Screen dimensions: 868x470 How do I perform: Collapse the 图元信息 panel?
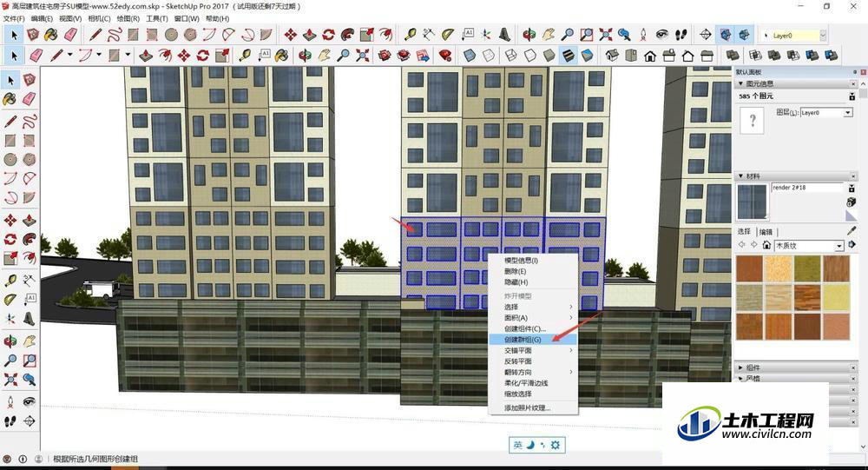point(740,83)
